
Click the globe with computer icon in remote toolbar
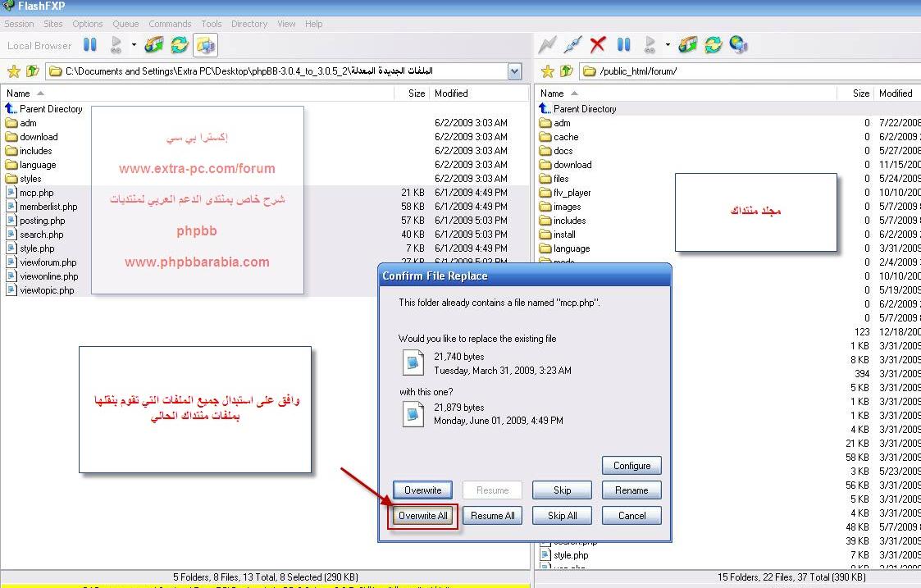738,44
